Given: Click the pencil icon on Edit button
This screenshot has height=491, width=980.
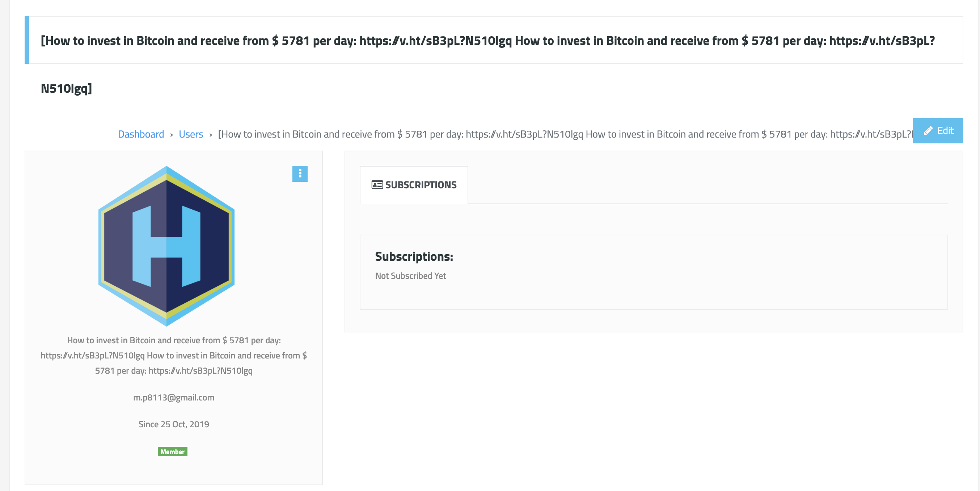Looking at the screenshot, I should (928, 131).
